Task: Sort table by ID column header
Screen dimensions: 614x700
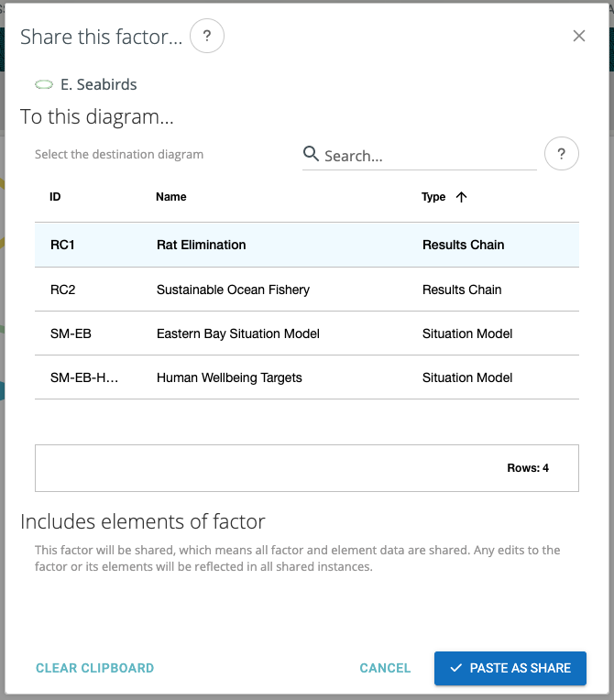Action: point(55,197)
